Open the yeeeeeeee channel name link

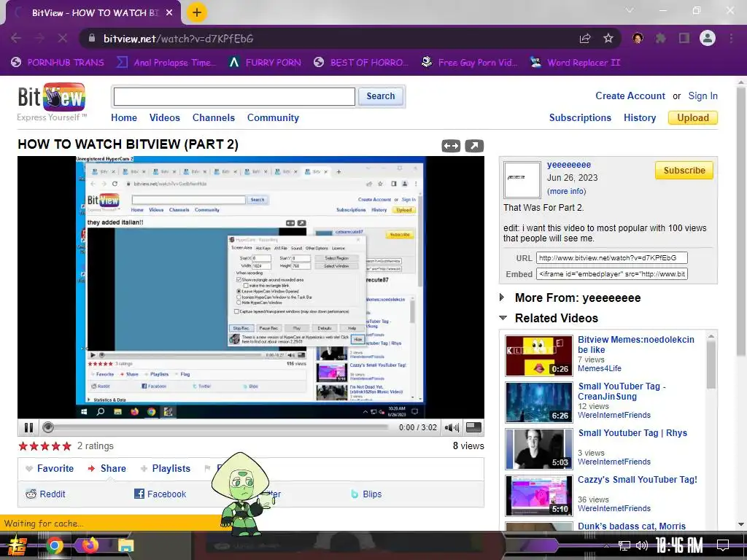pyautogui.click(x=569, y=165)
